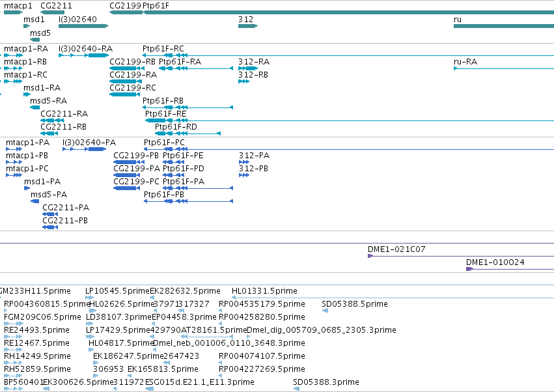Click the l(3)02640-RA transcript label
The width and height of the screenshot is (554, 392).
pos(85,48)
